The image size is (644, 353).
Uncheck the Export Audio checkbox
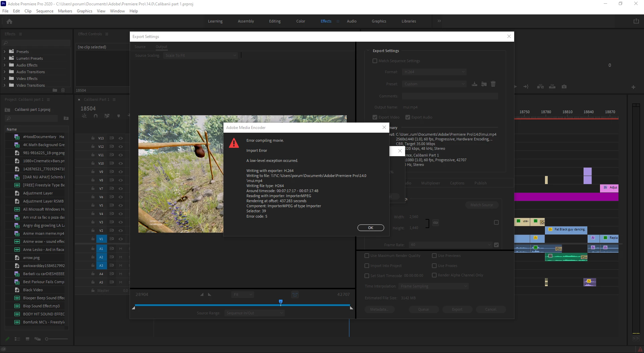pos(408,117)
